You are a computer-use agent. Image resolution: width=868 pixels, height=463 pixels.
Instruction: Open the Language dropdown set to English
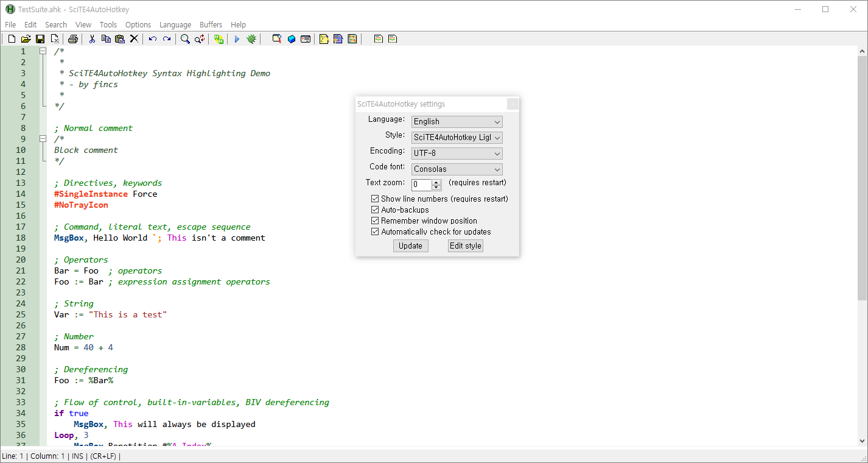point(457,122)
